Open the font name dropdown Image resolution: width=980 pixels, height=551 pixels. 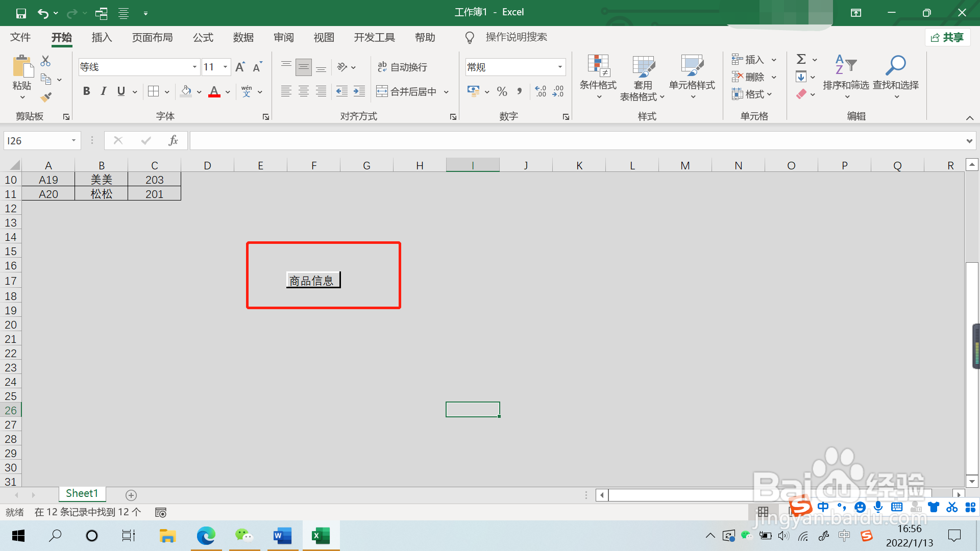point(194,67)
